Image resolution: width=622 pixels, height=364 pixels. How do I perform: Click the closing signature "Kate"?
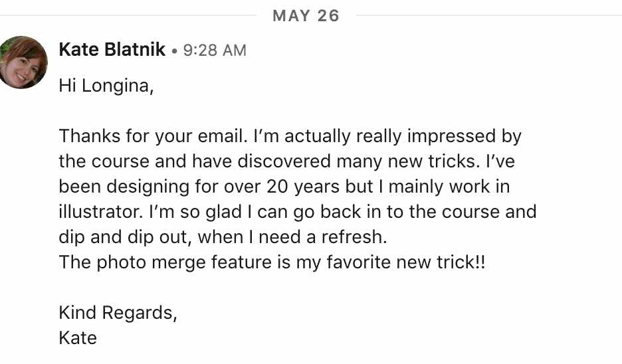pos(78,338)
